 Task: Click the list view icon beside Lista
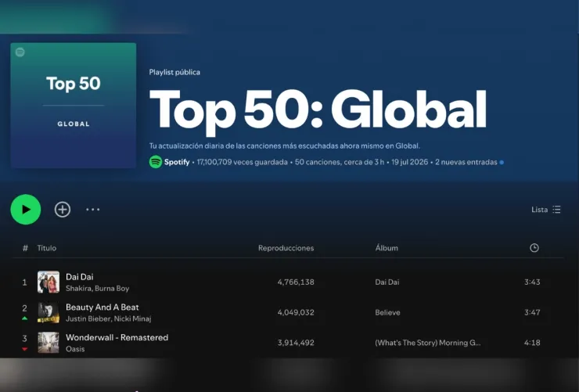tap(556, 210)
